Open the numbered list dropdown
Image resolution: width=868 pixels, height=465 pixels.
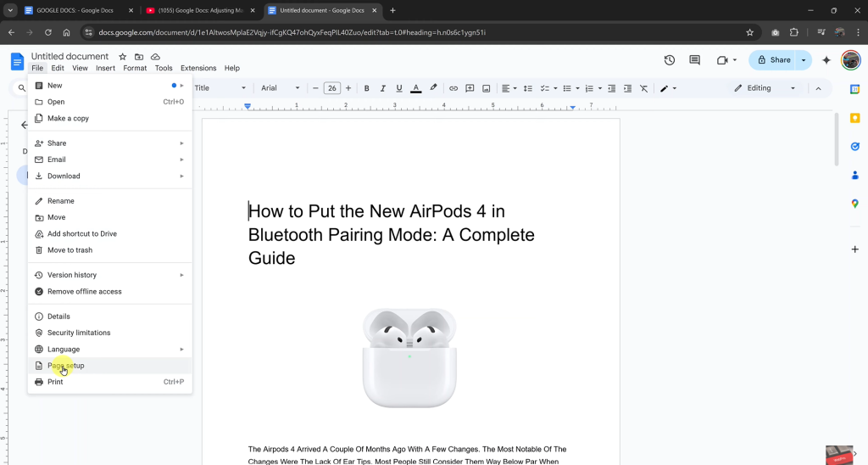(593, 88)
